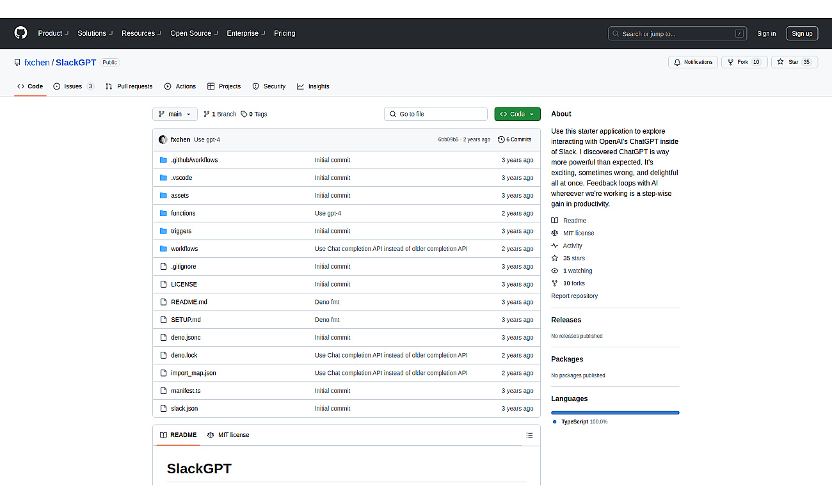This screenshot has height=504, width=832.
Task: Open the .gitignore file
Action: [184, 267]
